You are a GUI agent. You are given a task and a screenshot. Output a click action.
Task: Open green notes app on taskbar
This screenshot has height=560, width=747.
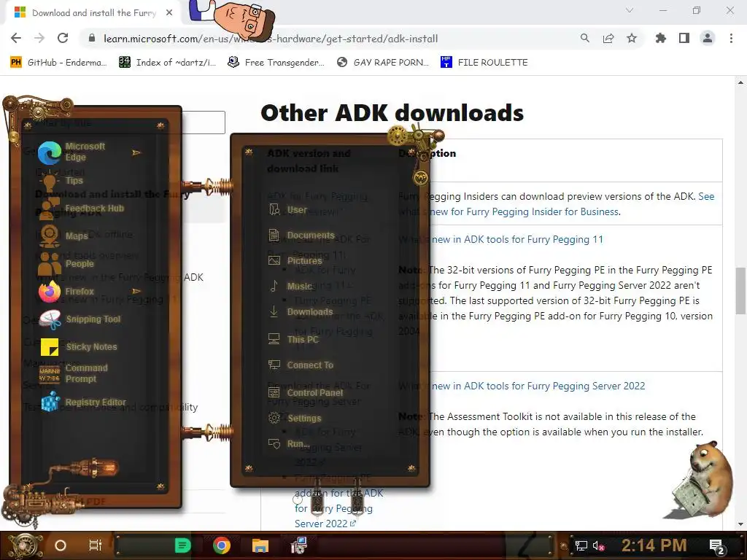point(182,545)
